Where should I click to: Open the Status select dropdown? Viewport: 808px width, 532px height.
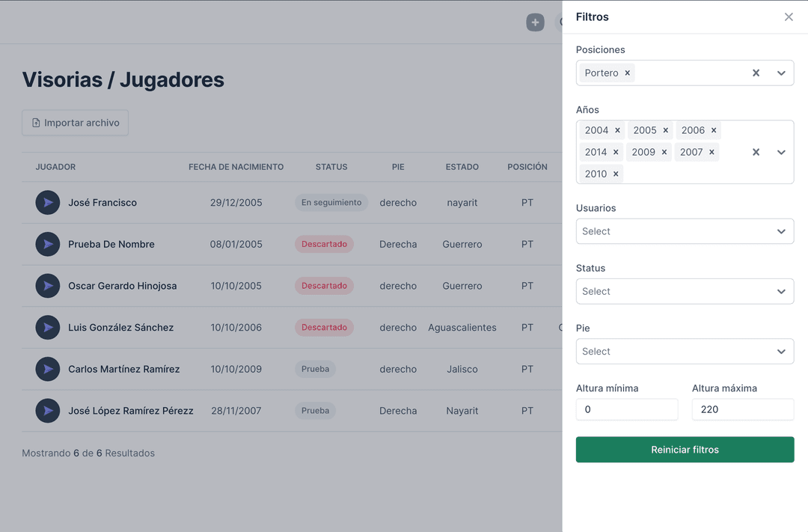(x=685, y=291)
